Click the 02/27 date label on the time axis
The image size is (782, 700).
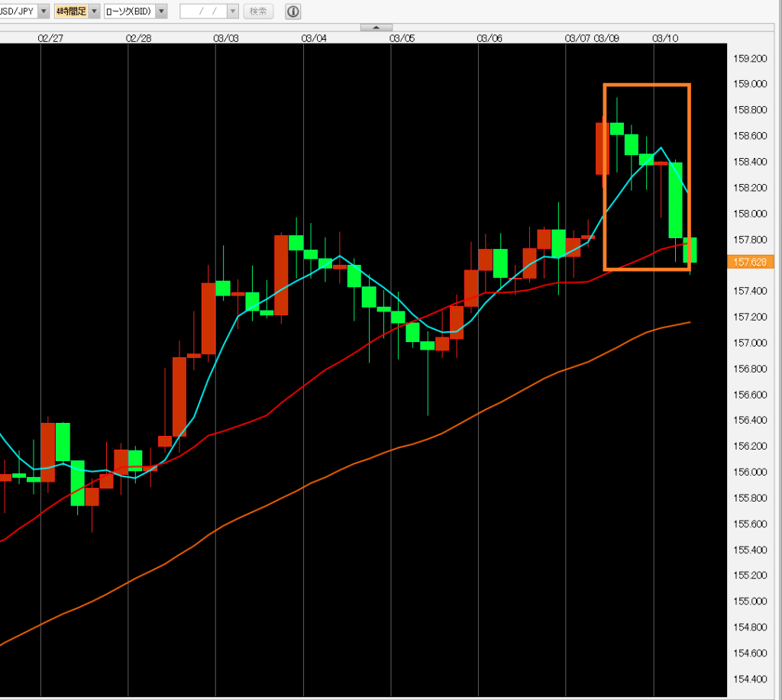[50, 37]
